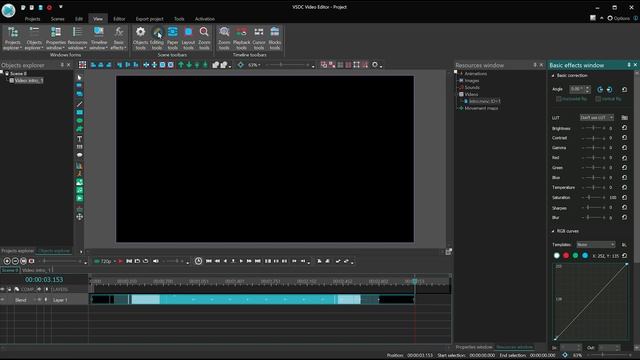Adjust the Blur slider
Image resolution: width=640 pixels, height=360 pixels.
coord(593,218)
